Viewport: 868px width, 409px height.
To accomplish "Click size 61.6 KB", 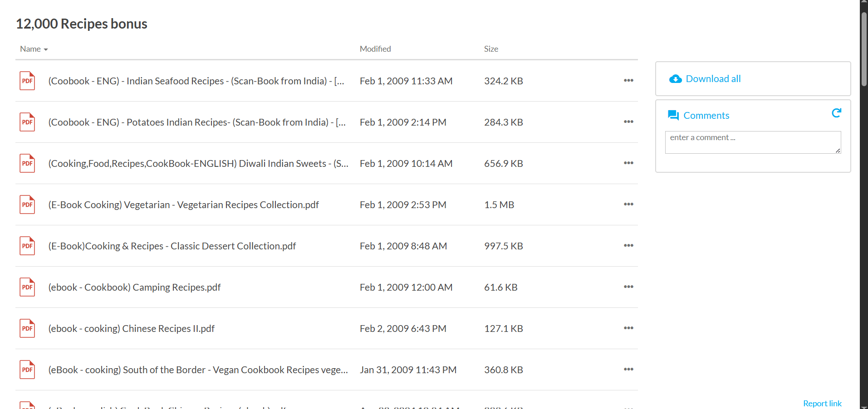I will pyautogui.click(x=501, y=287).
